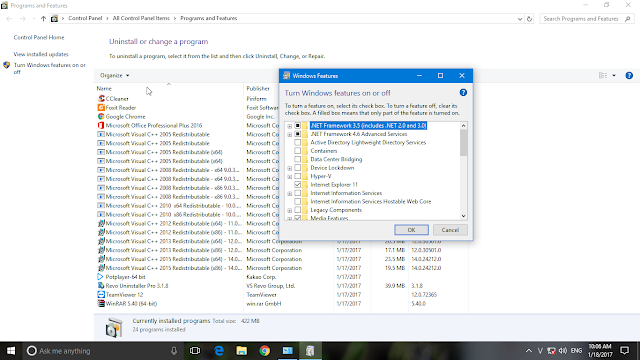640x360 pixels.
Task: Enable the Containers feature checkbox
Action: pyautogui.click(x=298, y=151)
